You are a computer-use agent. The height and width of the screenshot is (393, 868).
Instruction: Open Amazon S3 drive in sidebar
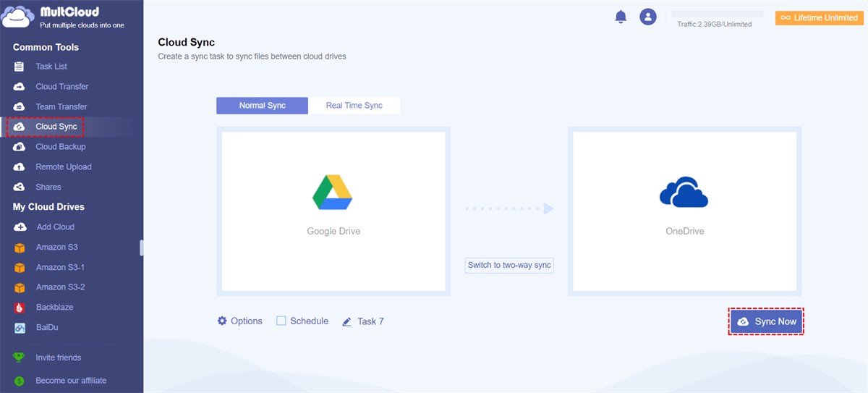click(56, 248)
